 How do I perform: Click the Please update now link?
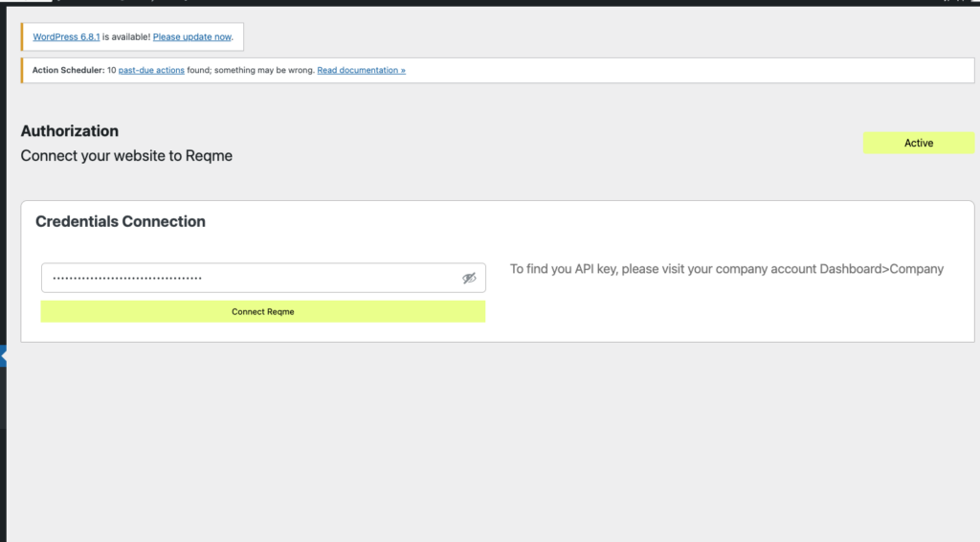pyautogui.click(x=191, y=37)
